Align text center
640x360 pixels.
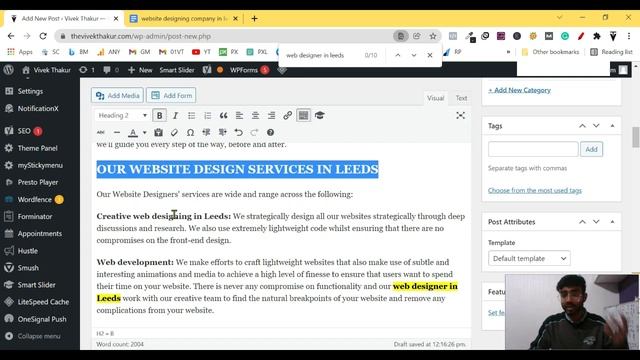coord(255,116)
